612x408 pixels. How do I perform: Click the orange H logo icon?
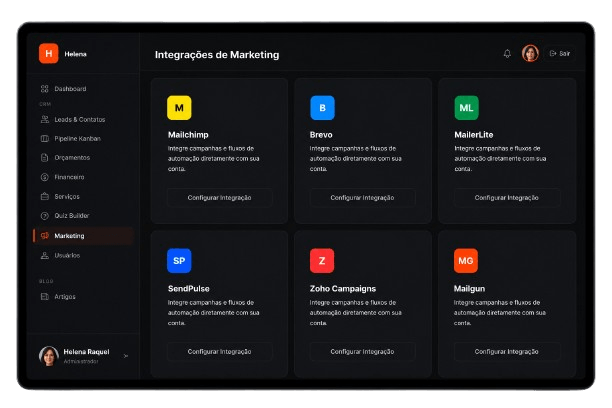[48, 53]
